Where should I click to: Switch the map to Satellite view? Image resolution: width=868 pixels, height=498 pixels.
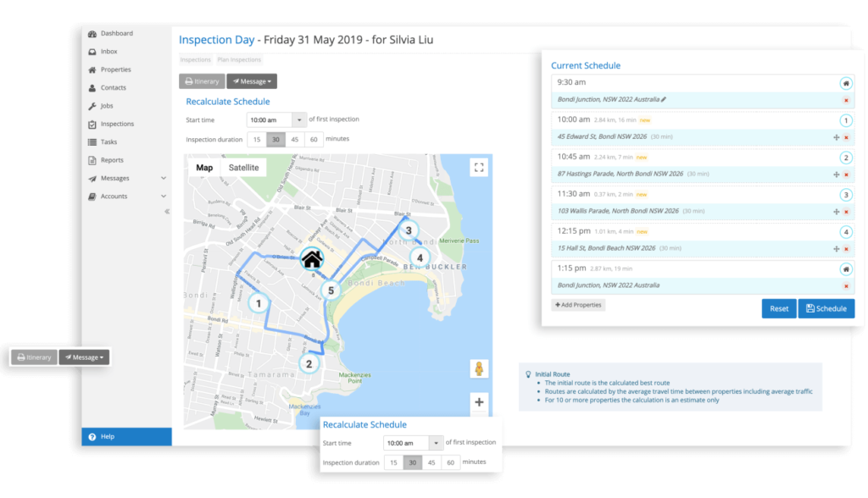point(243,167)
